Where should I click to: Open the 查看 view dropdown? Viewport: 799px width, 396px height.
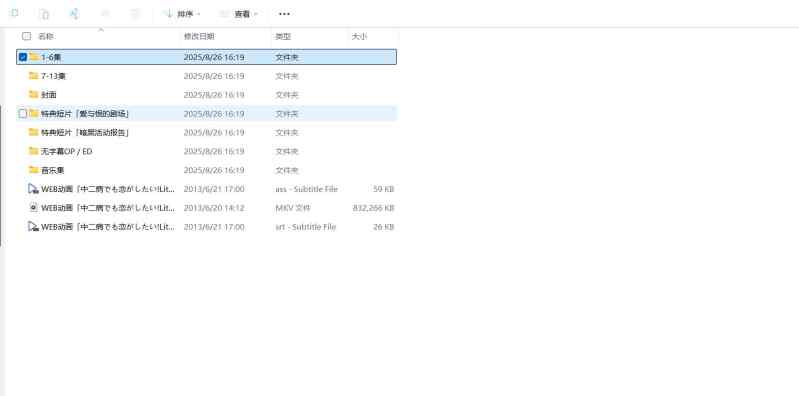(x=239, y=14)
